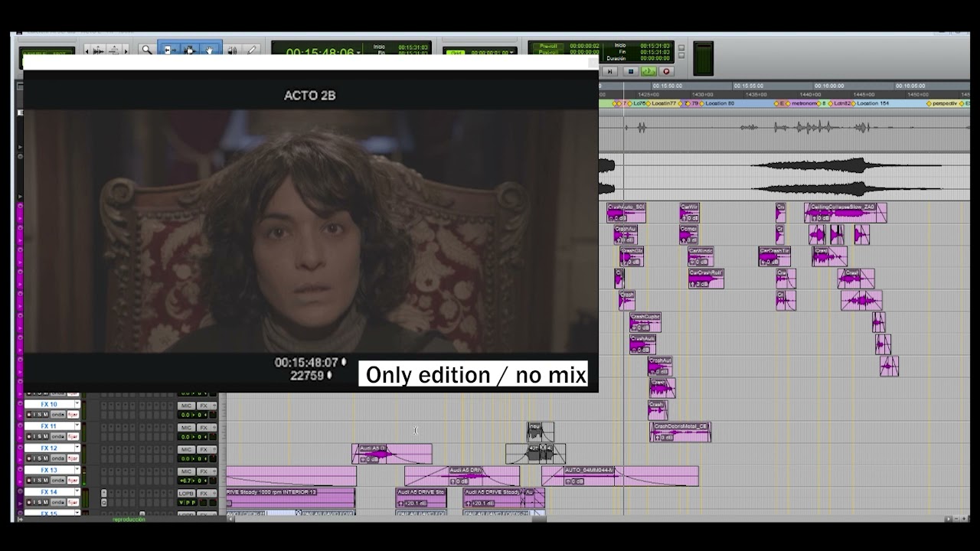
Task: Click the 'metronom' marker in ruler
Action: tap(804, 103)
